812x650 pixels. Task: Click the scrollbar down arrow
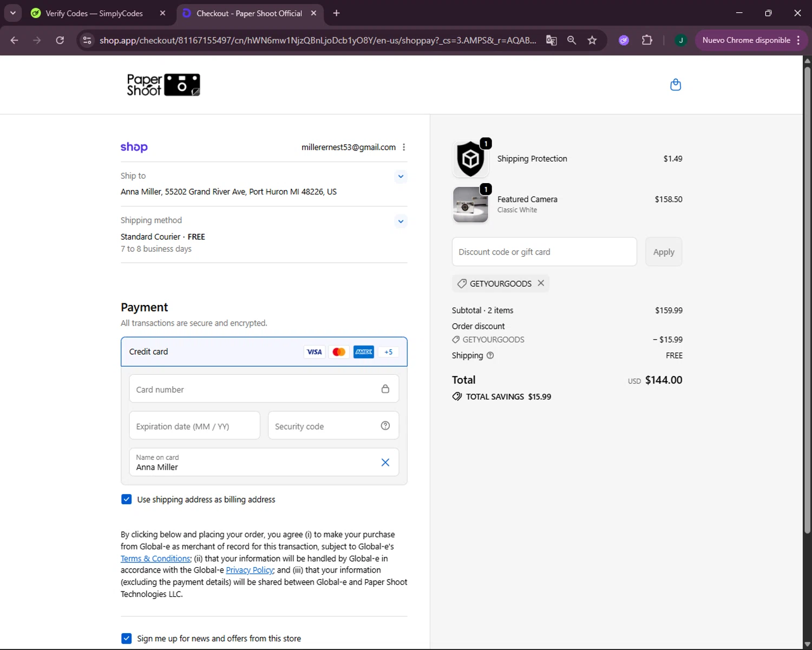[x=807, y=645]
